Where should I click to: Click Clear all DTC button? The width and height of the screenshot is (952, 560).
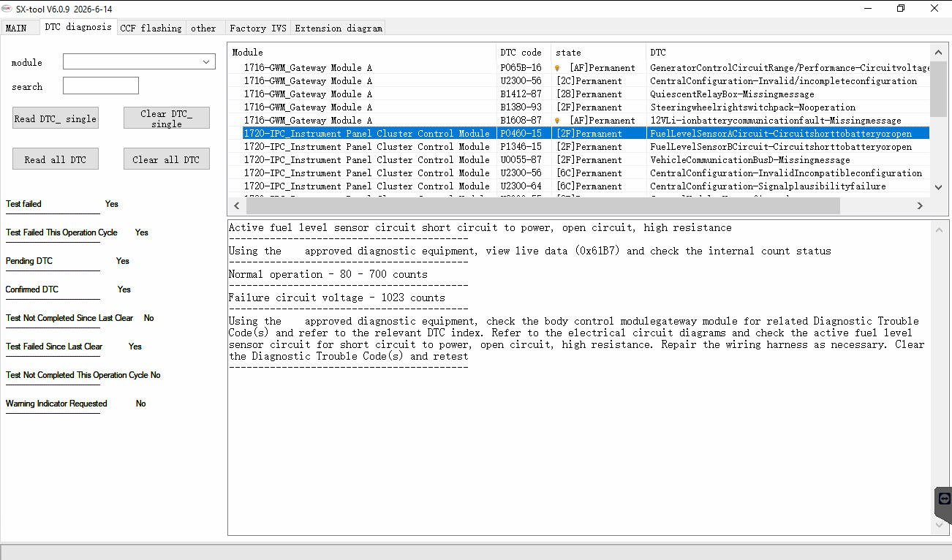(x=167, y=159)
